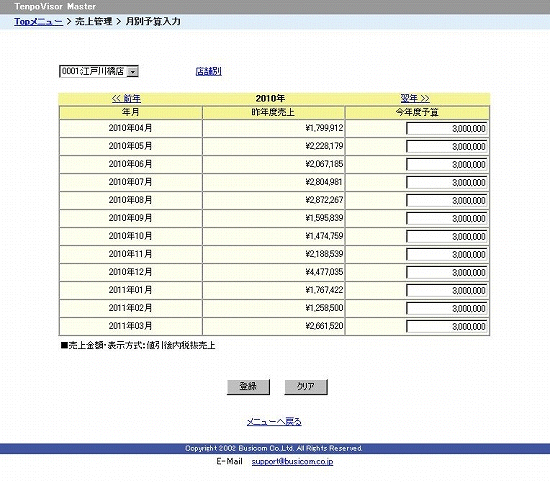The width and height of the screenshot is (550, 483).
Task: Open the 0001:江戸川橋店 store dropdown
Action: click(99, 72)
